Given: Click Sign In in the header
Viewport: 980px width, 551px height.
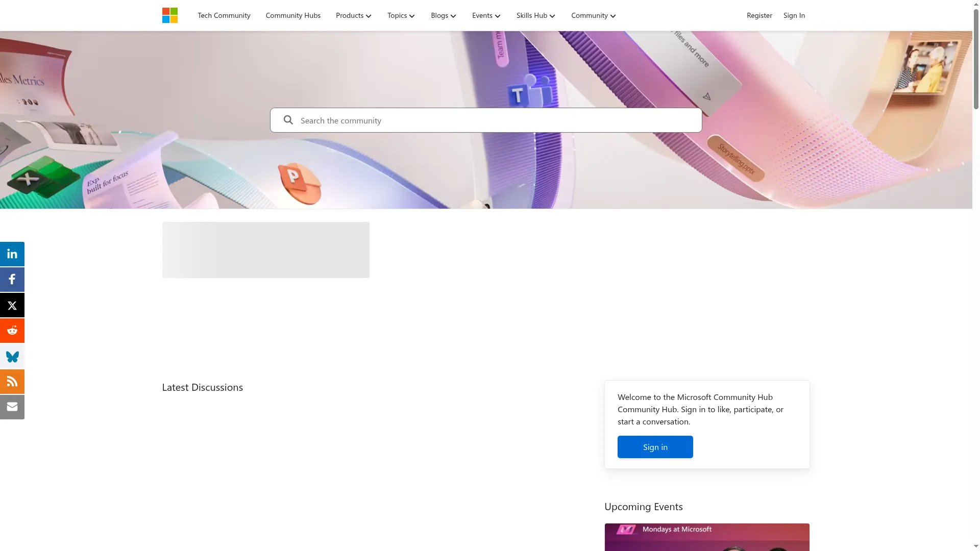Looking at the screenshot, I should 794,15.
